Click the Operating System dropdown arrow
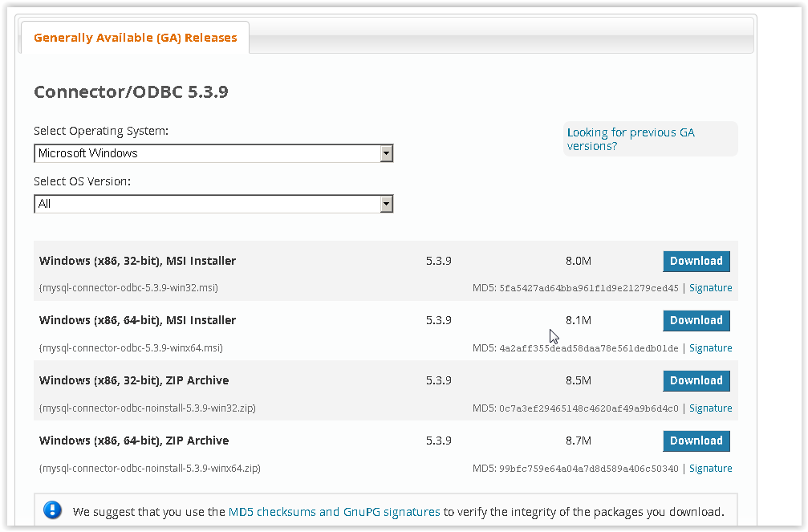Screen dimensions: 808x532 tap(387, 152)
